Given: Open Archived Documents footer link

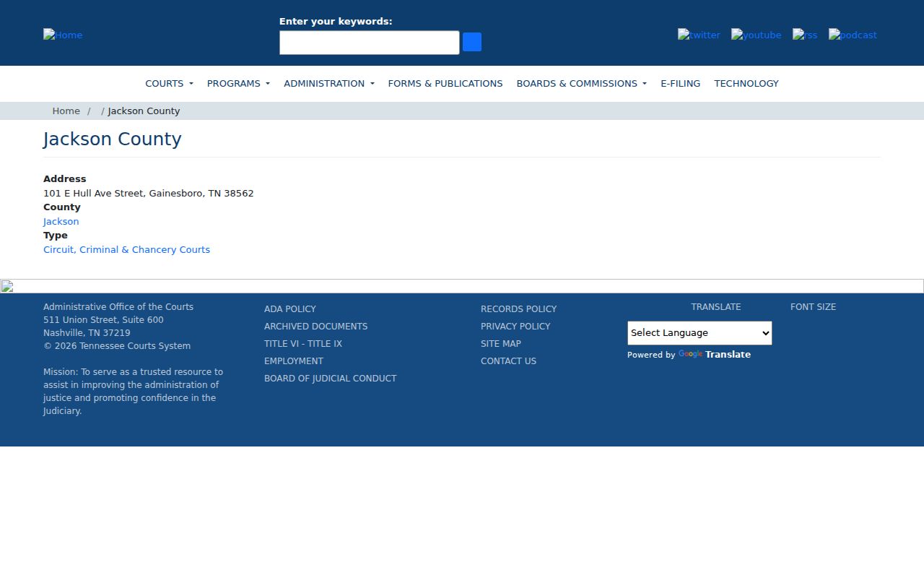Looking at the screenshot, I should (x=315, y=327).
